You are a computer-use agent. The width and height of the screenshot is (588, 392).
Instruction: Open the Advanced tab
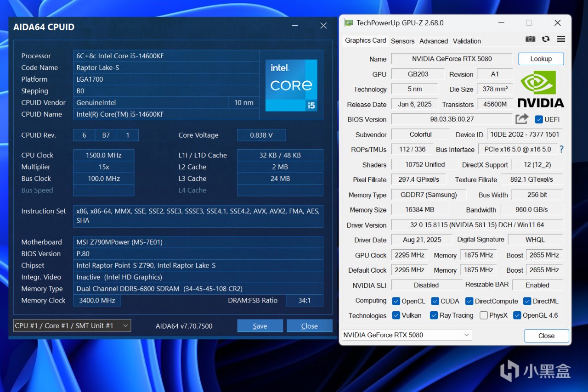coord(433,41)
